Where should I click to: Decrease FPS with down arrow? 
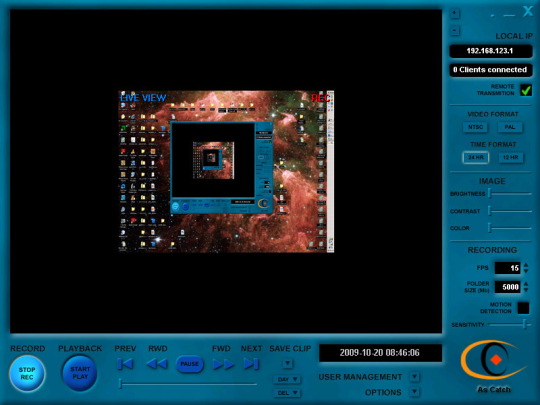tap(526, 271)
